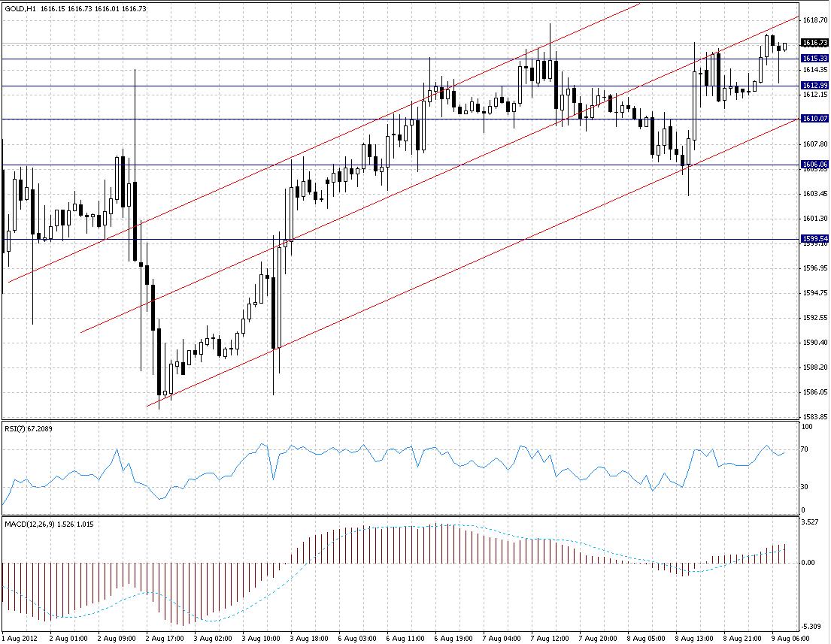831x644 pixels.
Task: Click the 1599.54 price level label
Action: click(x=814, y=239)
